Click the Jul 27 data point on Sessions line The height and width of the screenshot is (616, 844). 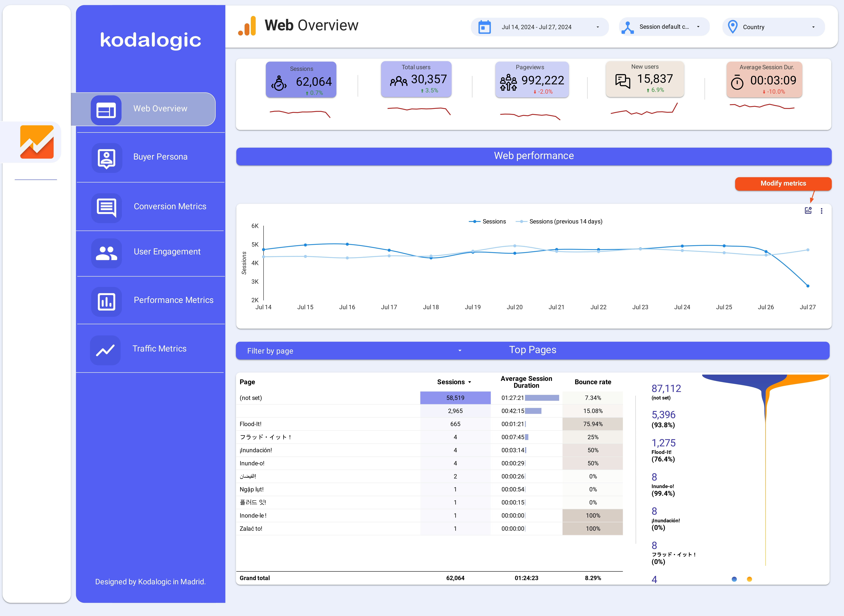(808, 286)
